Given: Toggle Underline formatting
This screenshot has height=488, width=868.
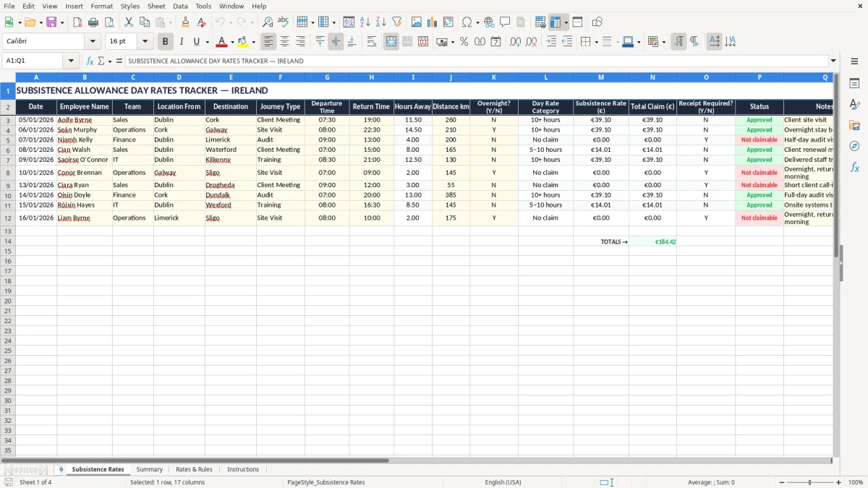Looking at the screenshot, I should click(196, 42).
